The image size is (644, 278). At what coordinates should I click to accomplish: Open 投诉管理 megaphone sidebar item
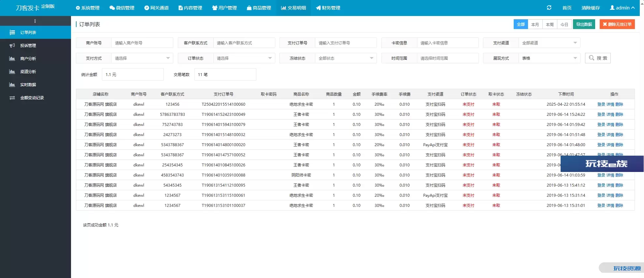pyautogui.click(x=28, y=46)
